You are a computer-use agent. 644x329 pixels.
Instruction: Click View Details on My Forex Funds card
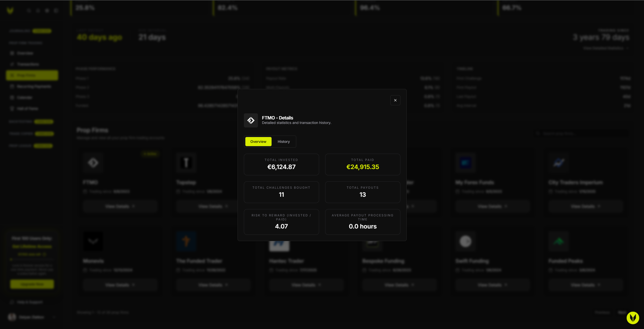coord(493,206)
